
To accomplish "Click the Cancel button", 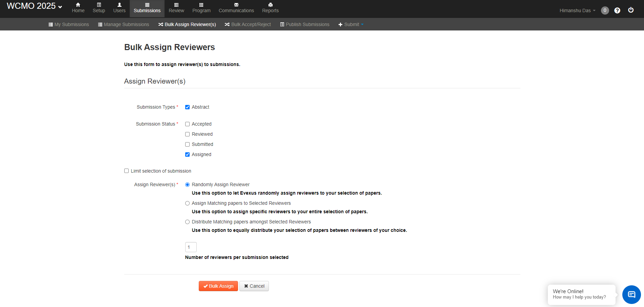I will (x=254, y=286).
